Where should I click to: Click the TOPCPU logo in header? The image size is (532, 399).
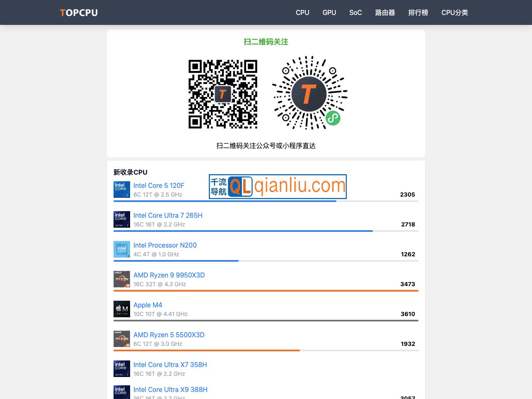(x=79, y=13)
